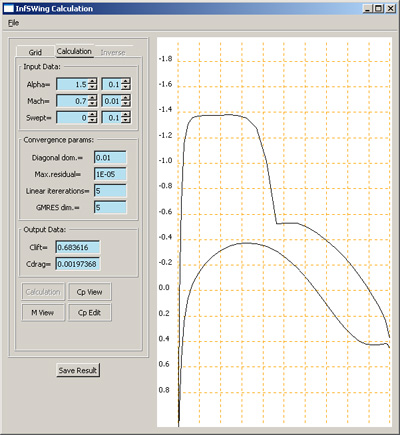Select the Calculation tab
This screenshot has width=400, height=435.
(74, 51)
